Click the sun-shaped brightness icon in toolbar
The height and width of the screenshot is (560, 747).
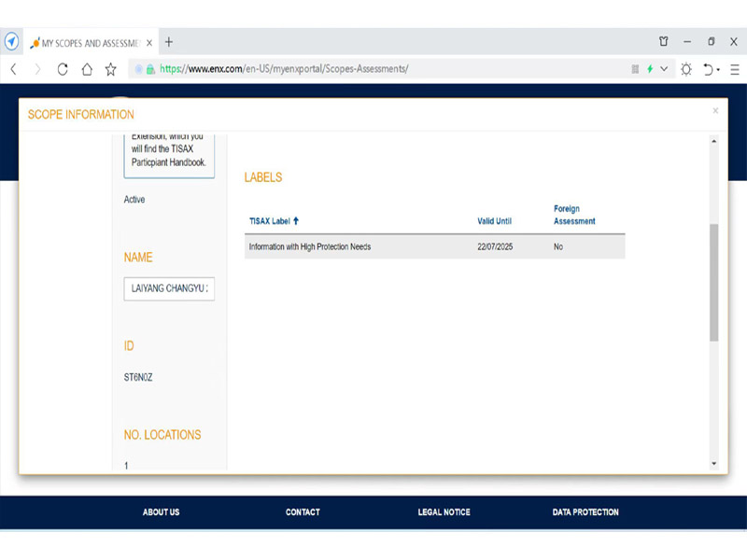point(686,69)
